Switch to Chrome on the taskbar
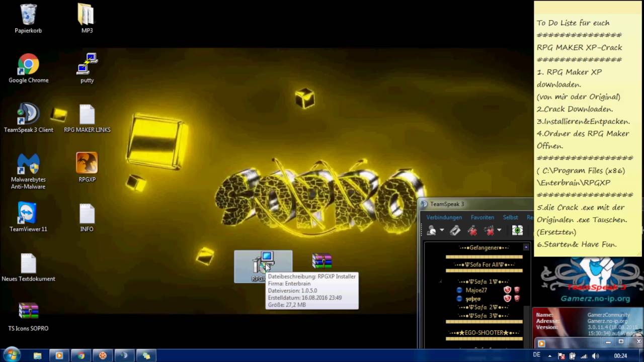The image size is (644, 362). pyautogui.click(x=81, y=355)
